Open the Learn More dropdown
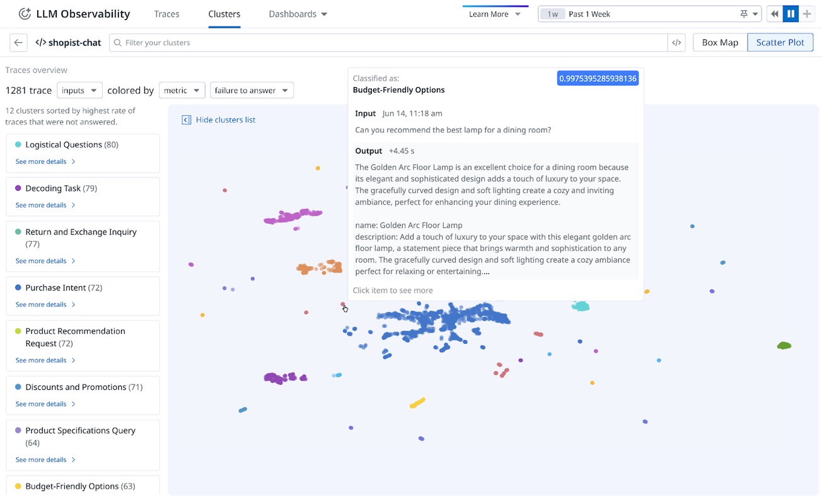This screenshot has height=504, width=822. [495, 14]
